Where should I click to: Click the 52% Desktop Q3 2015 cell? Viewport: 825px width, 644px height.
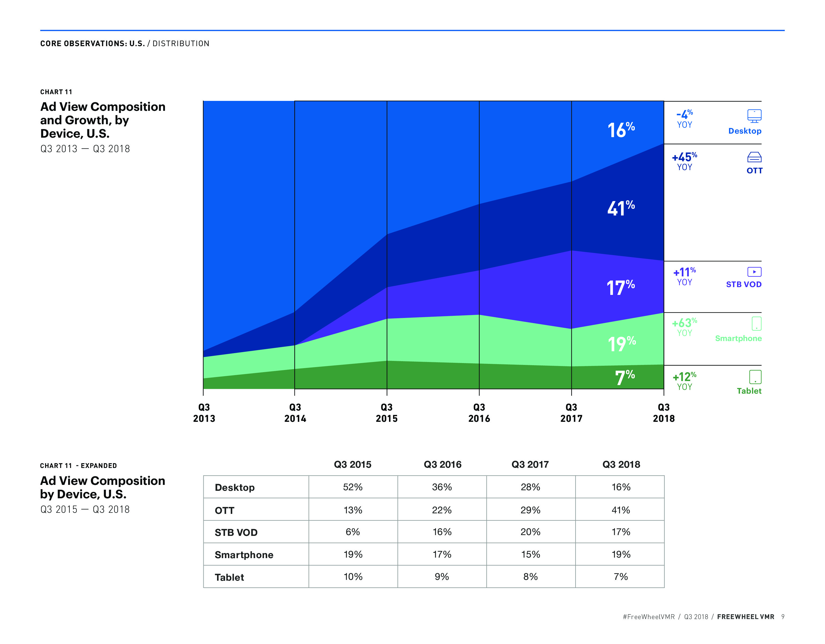(x=353, y=487)
